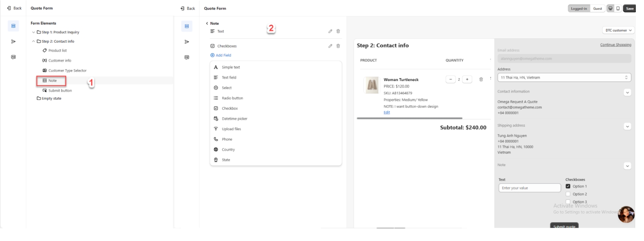Select Upload files field type
Viewport: 644px width, 241px height.
231,129
